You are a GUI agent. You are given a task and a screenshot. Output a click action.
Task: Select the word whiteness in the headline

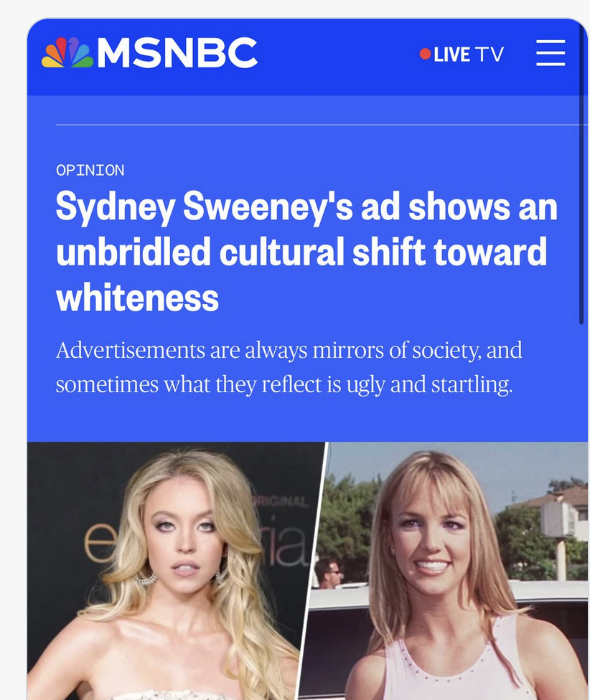click(x=137, y=298)
